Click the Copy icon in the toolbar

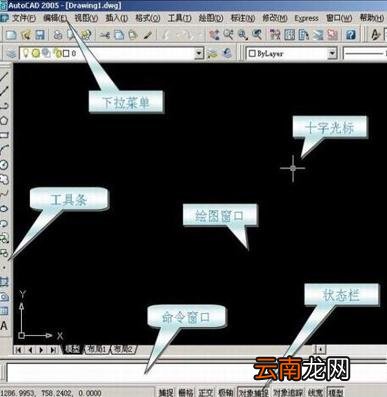pyautogui.click(x=119, y=35)
